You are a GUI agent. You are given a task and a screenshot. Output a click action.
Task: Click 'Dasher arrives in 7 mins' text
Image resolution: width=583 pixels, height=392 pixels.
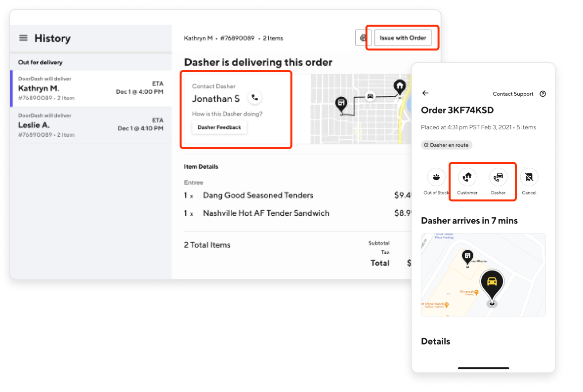(x=469, y=221)
